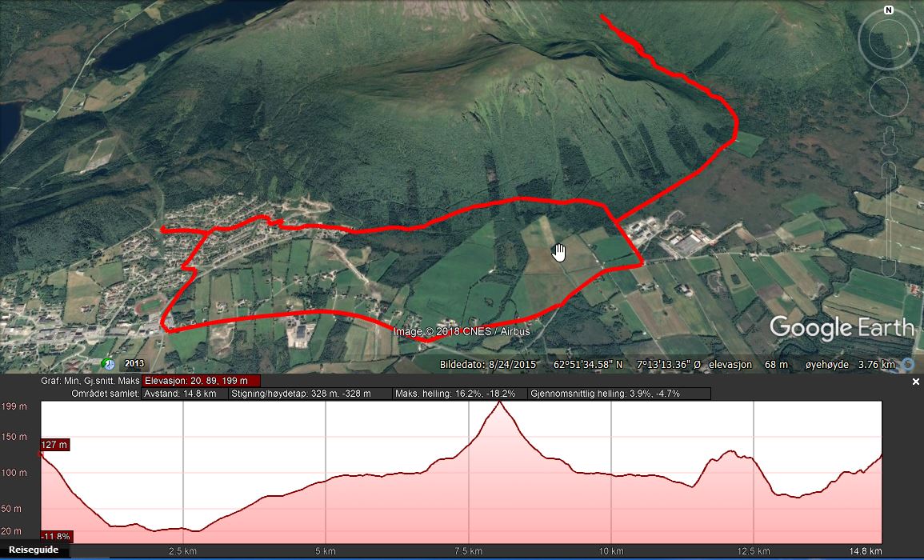Click the look-around joystick ring

coord(889,39)
